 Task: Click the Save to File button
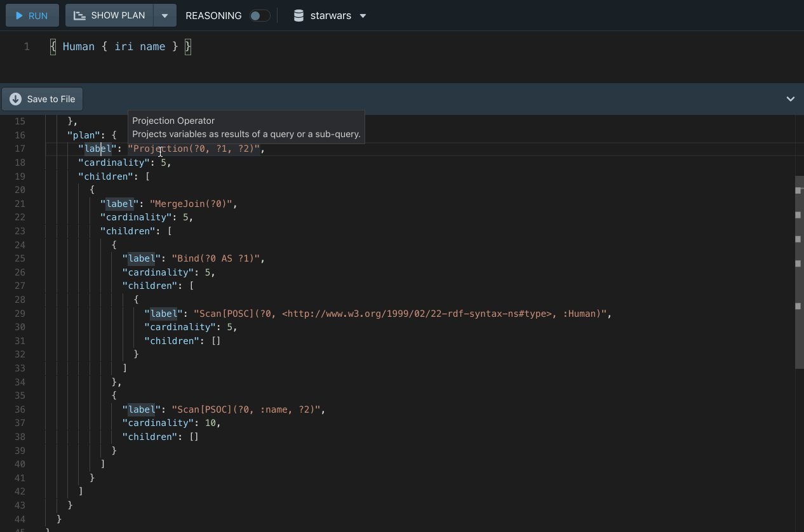[x=43, y=99]
